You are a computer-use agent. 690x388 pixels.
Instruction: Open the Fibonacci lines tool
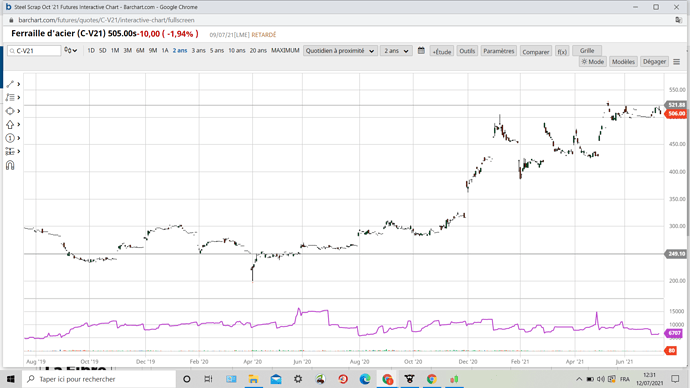tap(10, 98)
